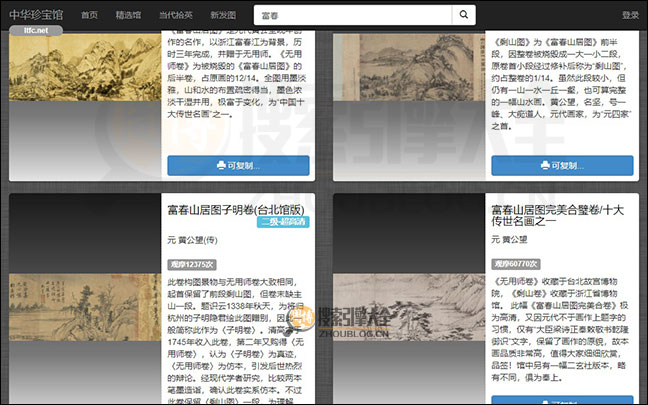The width and height of the screenshot is (648, 405).
Task: Open title 富春山居图完美合璧卷/十大传世名画之一
Action: 557,215
